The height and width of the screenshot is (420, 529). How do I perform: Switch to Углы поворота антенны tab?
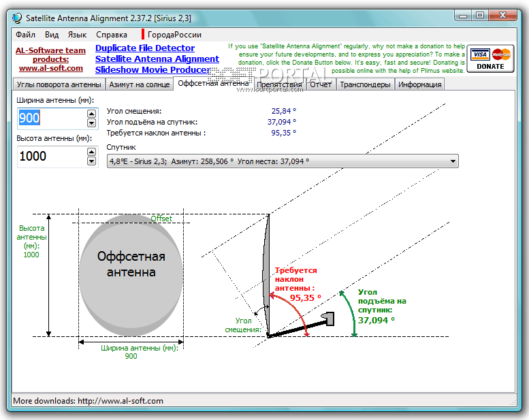(59, 84)
